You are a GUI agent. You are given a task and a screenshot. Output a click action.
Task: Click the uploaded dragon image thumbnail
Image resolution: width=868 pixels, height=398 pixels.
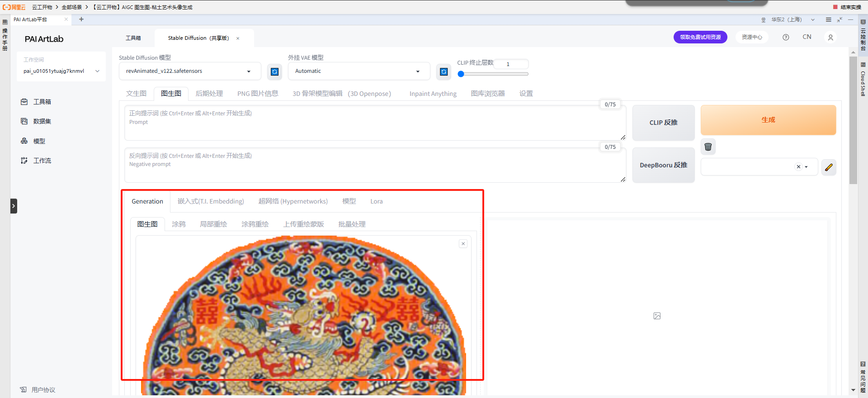(x=303, y=315)
